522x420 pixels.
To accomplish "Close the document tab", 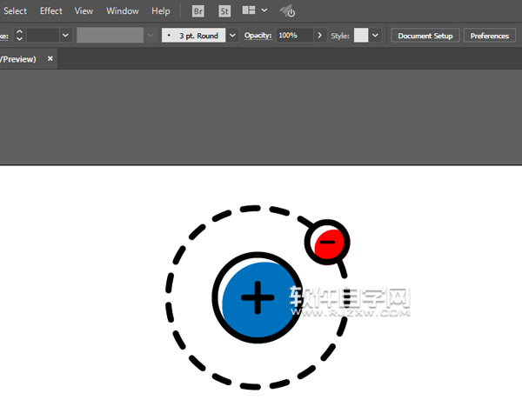I will pyautogui.click(x=50, y=58).
